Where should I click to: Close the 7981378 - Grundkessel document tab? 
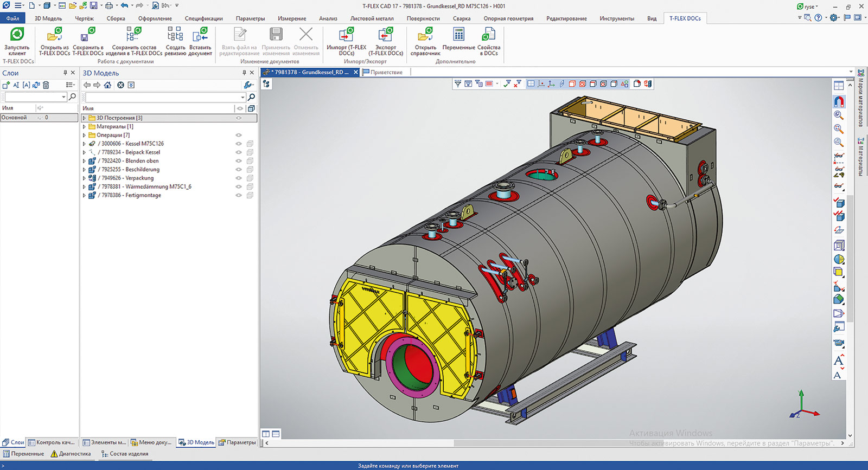tap(356, 72)
